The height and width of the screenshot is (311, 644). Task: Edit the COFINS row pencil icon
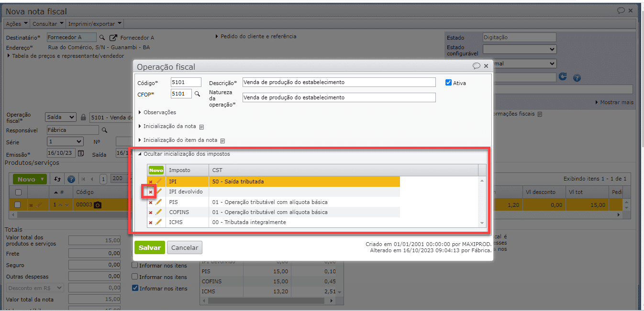[x=159, y=212]
